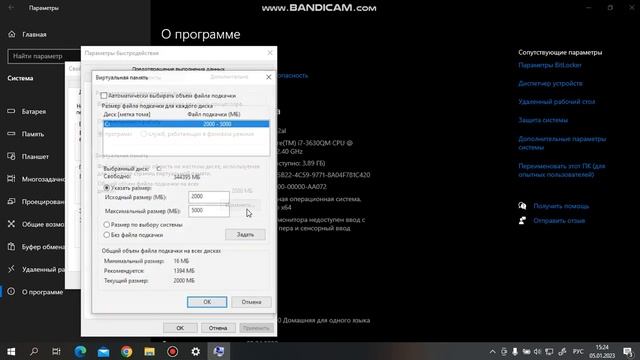This screenshot has width=640, height=360.
Task: Open the Windows Start menu
Action: pos(11,351)
